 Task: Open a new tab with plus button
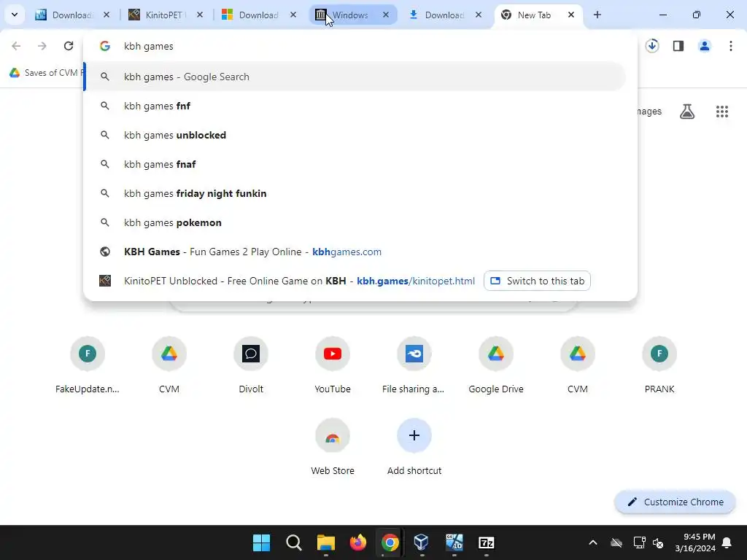coord(597,15)
